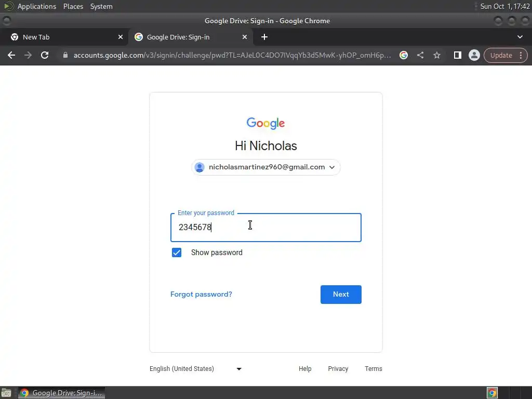Viewport: 532px width, 399px height.
Task: Bookmark this page with the star icon
Action: pos(436,55)
